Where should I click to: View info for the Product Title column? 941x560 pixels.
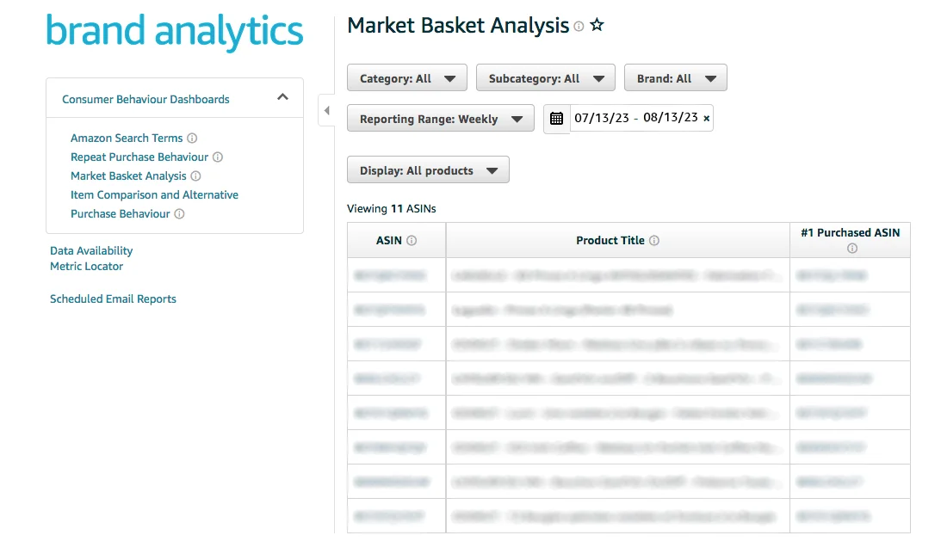656,241
